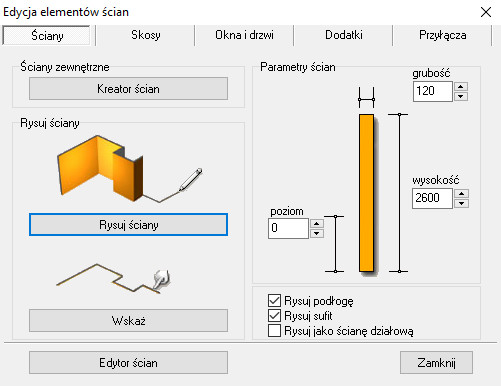Toggle the Rysuj sufit checkbox

[x=274, y=315]
